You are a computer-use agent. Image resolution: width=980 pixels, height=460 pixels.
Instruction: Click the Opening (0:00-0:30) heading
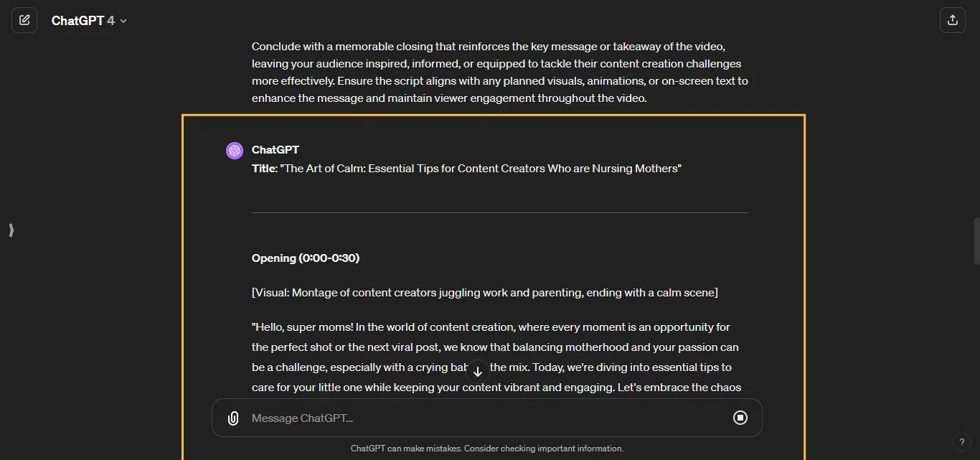pos(305,258)
